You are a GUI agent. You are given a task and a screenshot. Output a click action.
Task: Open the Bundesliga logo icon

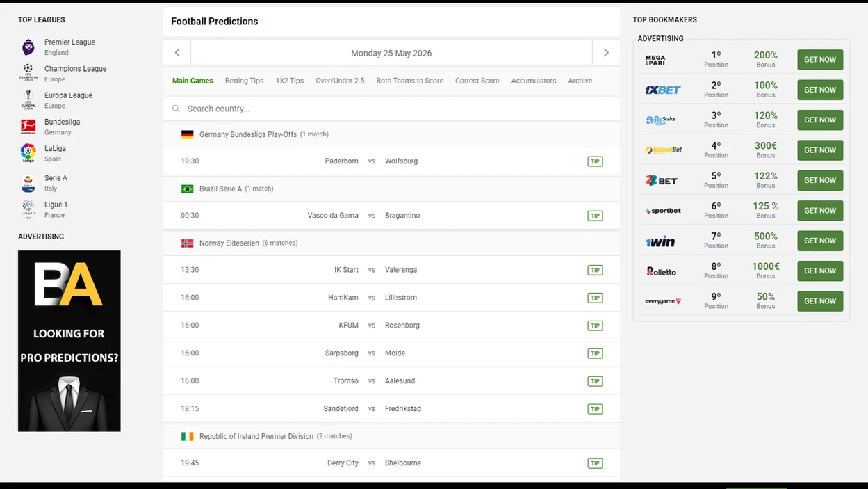point(28,127)
